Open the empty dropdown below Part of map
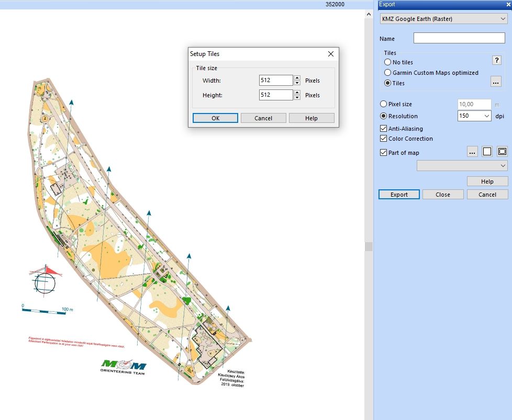Screen dimensions: 512x420 462,165
